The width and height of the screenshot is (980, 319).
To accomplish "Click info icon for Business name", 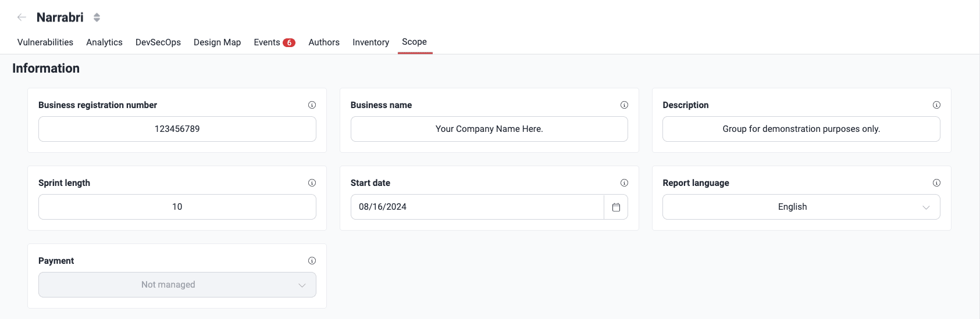I will [x=624, y=105].
